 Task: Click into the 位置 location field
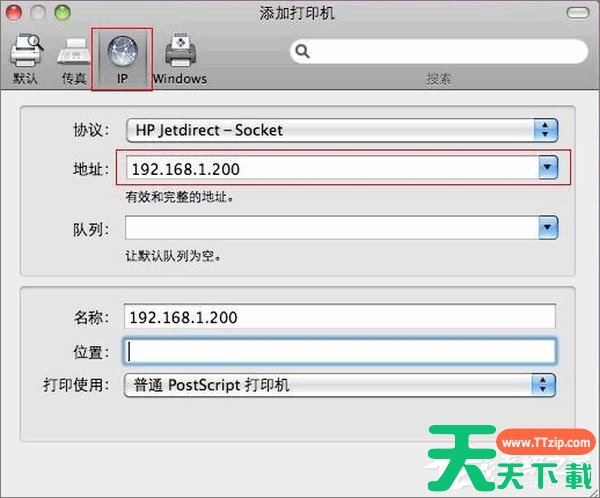(340, 351)
